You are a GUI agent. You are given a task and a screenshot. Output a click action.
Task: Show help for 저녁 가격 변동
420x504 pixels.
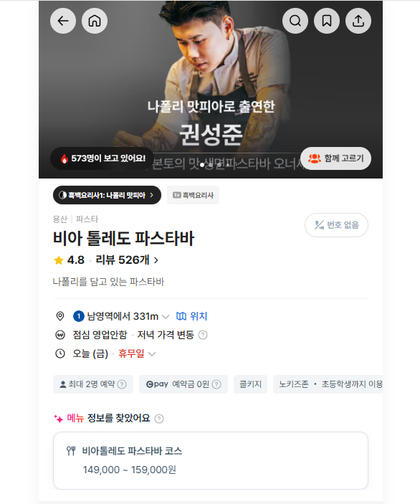click(x=203, y=335)
